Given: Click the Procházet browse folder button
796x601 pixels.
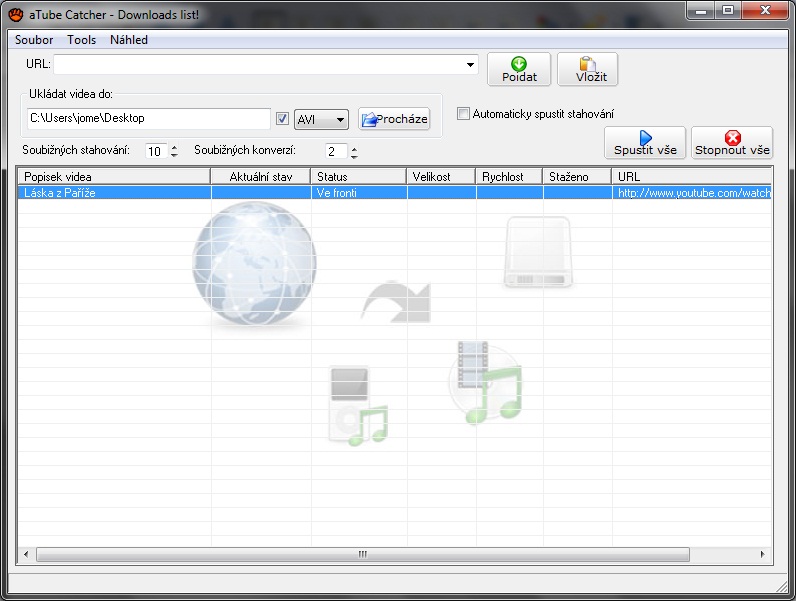Looking at the screenshot, I should [x=394, y=119].
